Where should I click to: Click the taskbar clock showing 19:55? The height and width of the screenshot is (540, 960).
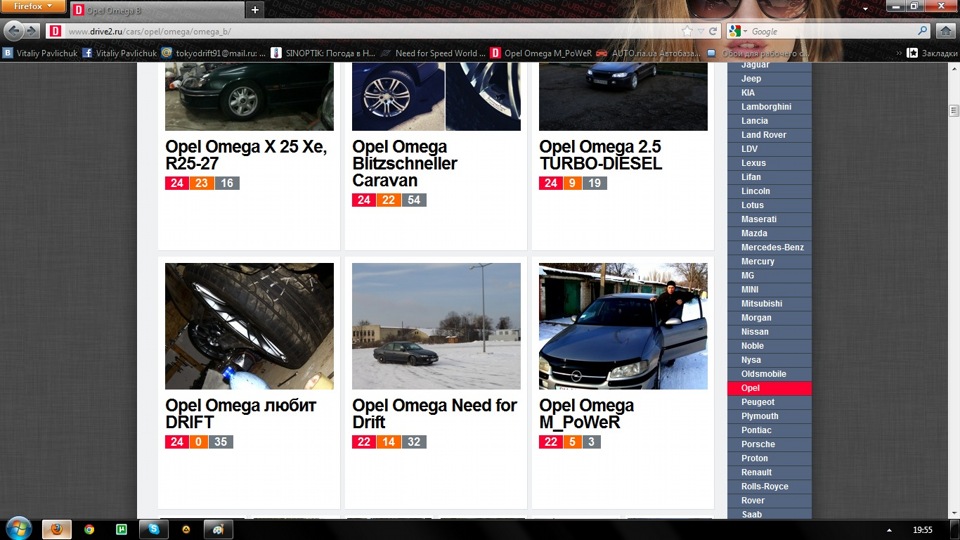pos(922,530)
